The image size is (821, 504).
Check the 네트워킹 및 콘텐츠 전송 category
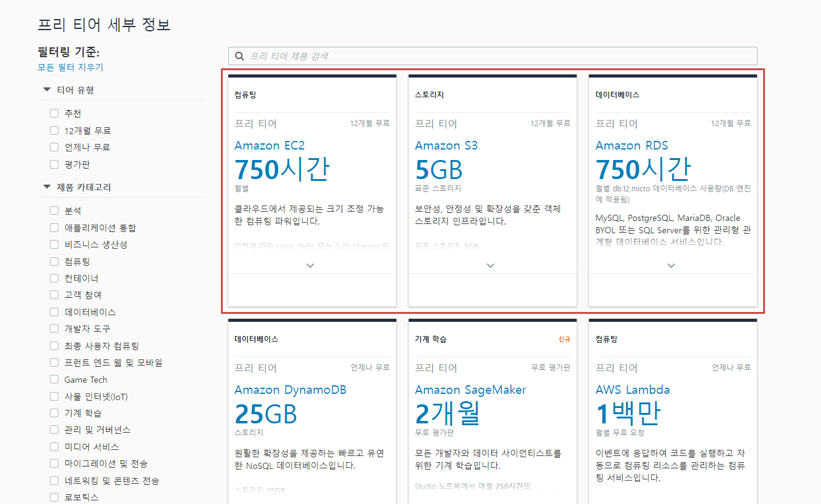(54, 481)
